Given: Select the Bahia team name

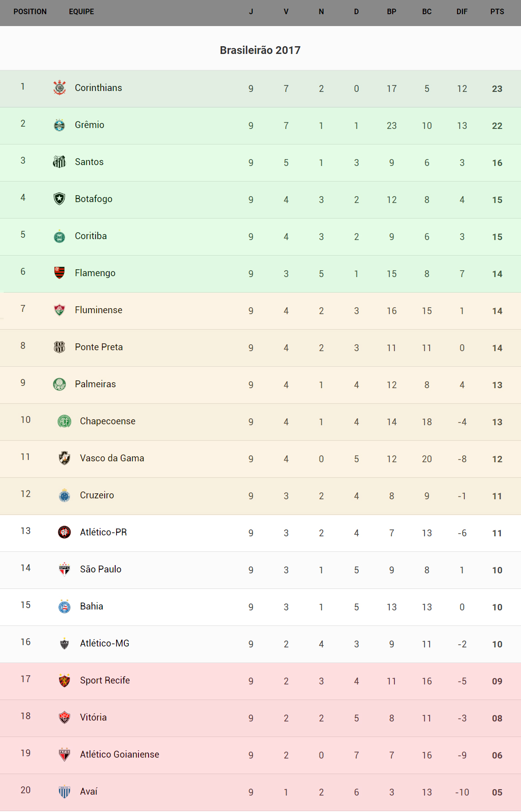Looking at the screenshot, I should pyautogui.click(x=91, y=606).
